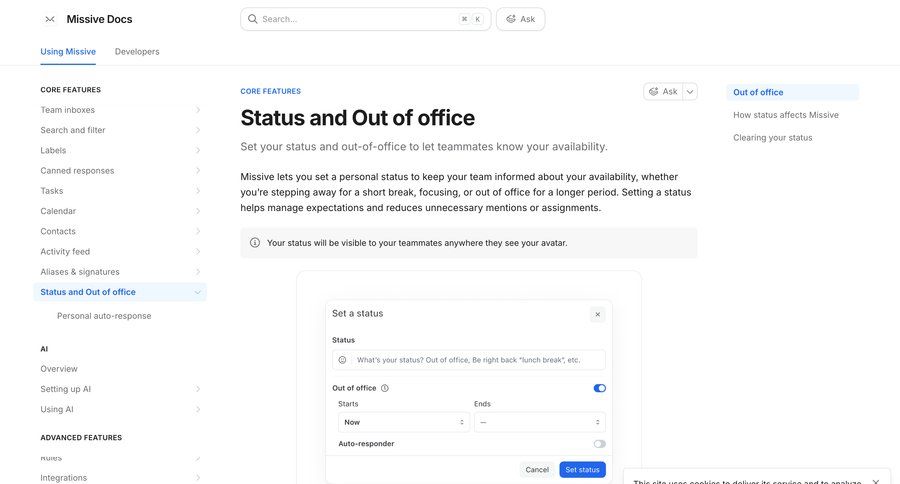Viewport: 900px width, 484px height.
Task: Open the Ends date dropdown
Action: pos(540,422)
